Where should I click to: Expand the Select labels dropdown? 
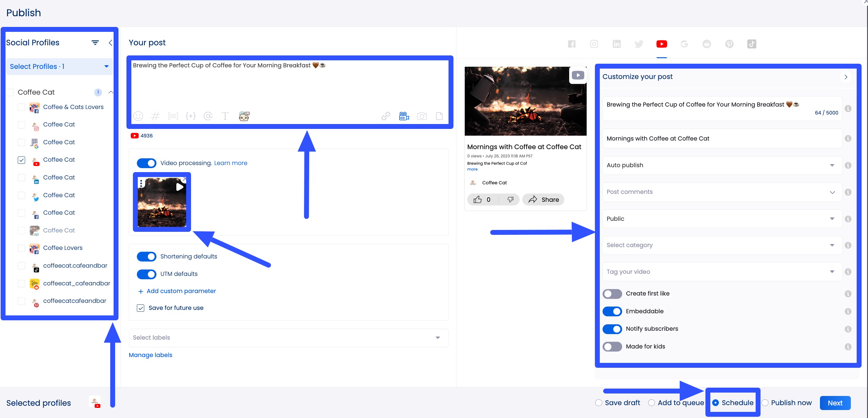click(438, 337)
